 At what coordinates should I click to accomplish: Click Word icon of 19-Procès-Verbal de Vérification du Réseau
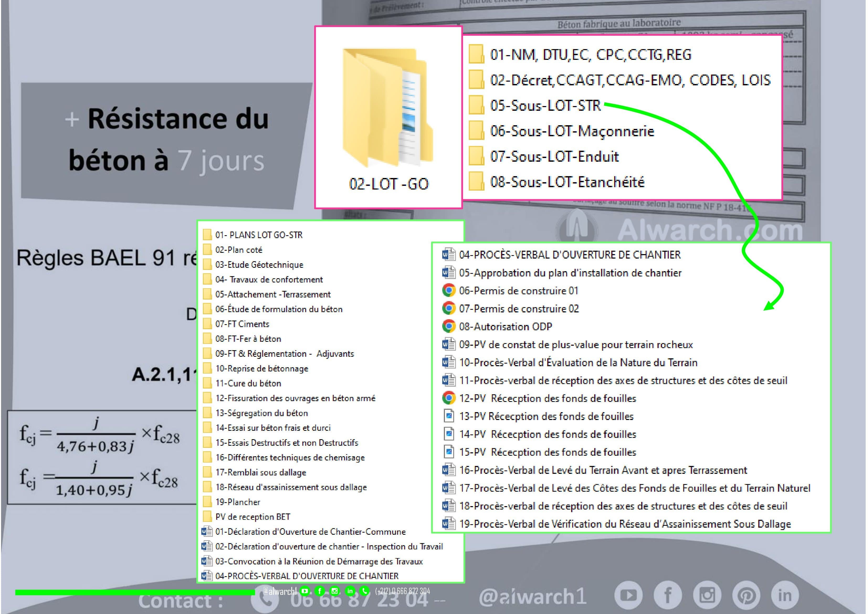point(449,524)
